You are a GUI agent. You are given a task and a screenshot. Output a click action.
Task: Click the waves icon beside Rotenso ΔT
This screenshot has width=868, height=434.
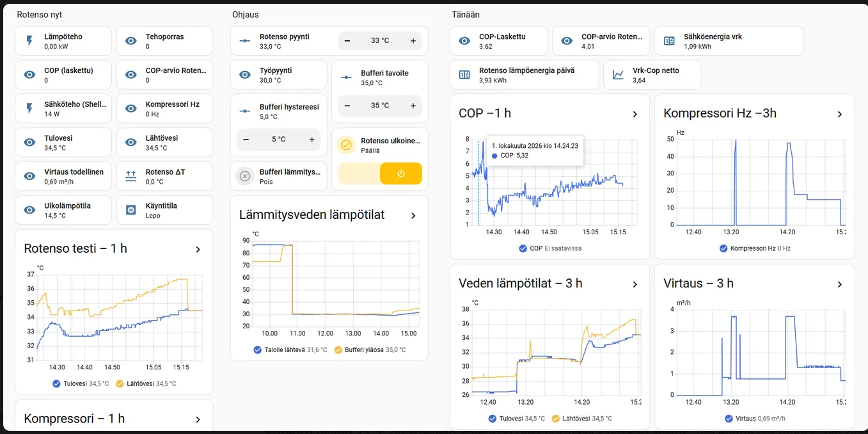tap(131, 177)
